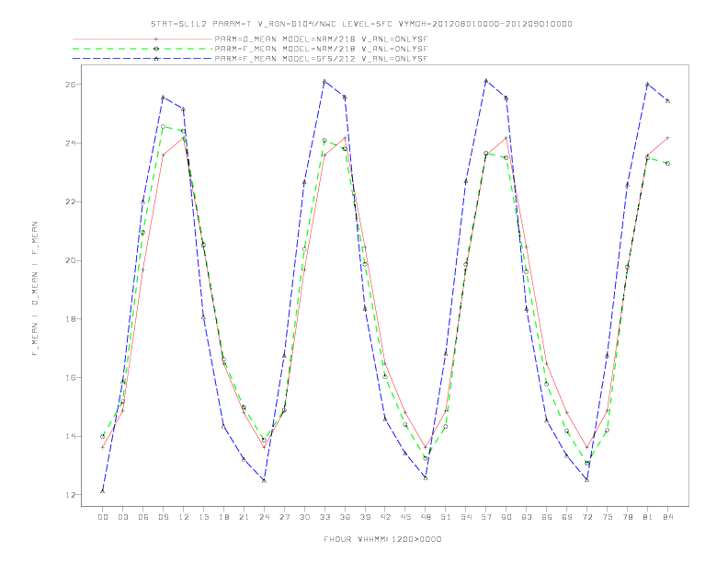This screenshot has width=728, height=563.
Task: Click x-axis tick label 57
Action: click(x=486, y=517)
